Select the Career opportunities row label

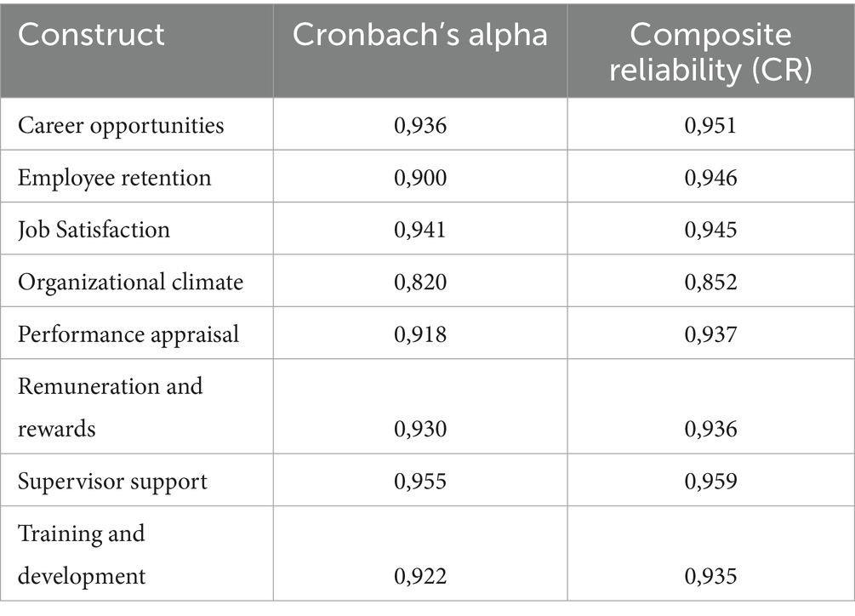pos(121,126)
